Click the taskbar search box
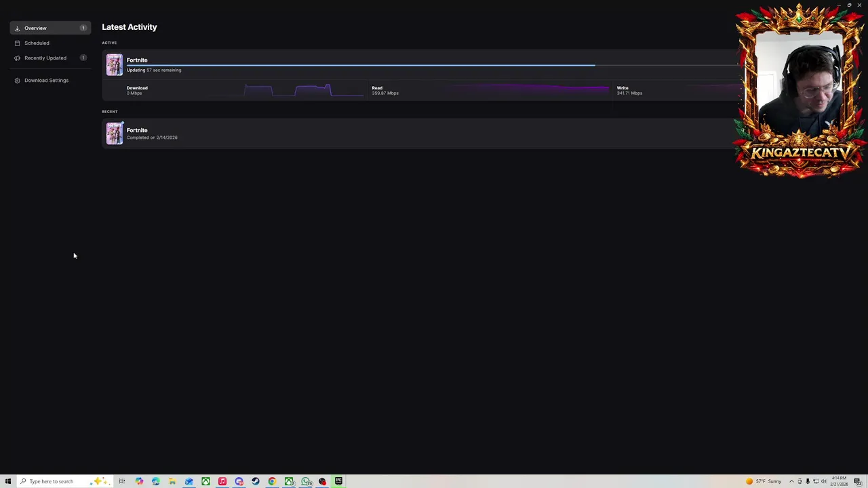 (x=64, y=481)
